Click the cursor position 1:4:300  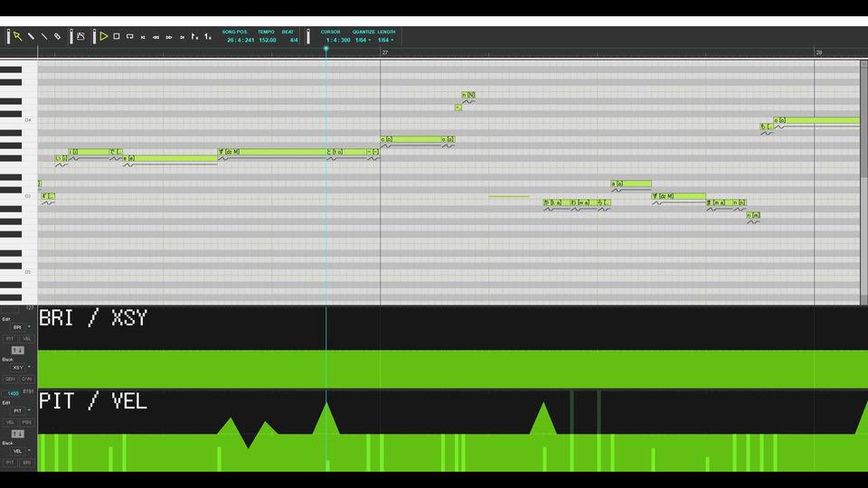click(337, 41)
